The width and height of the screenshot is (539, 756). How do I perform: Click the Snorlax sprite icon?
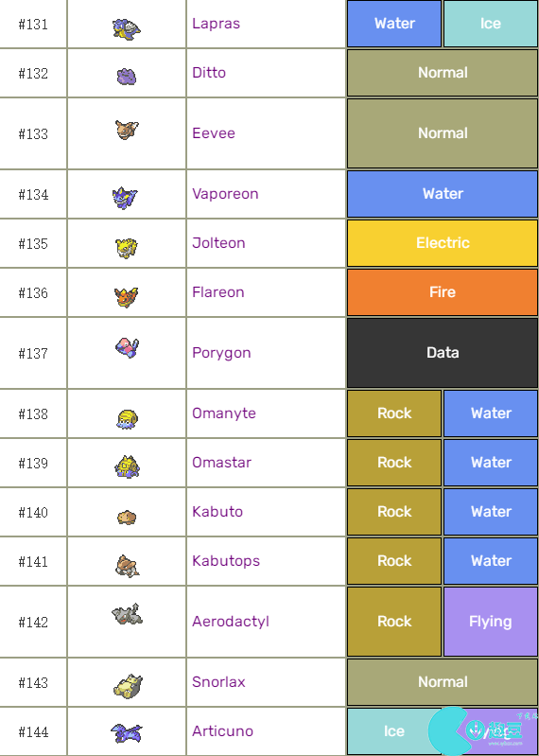(x=128, y=686)
